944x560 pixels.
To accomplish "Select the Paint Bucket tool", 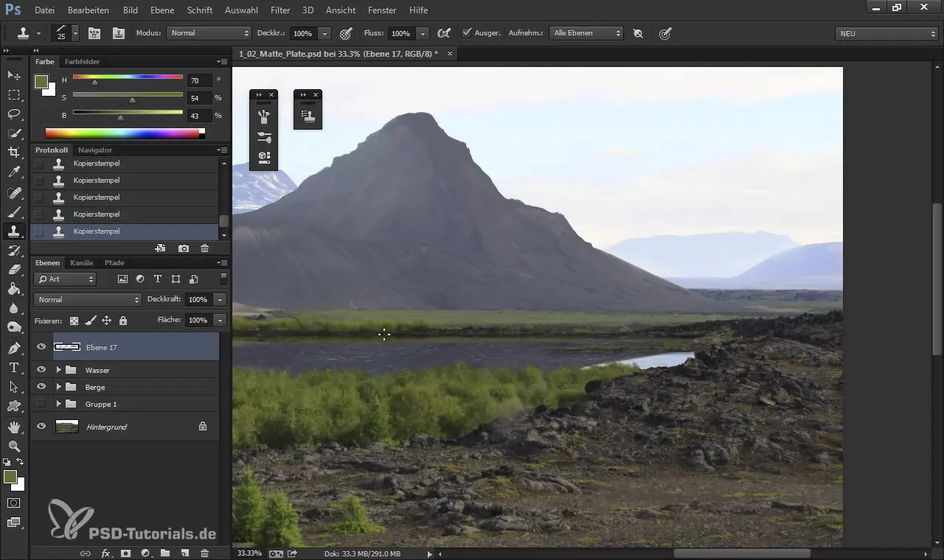I will coord(14,289).
